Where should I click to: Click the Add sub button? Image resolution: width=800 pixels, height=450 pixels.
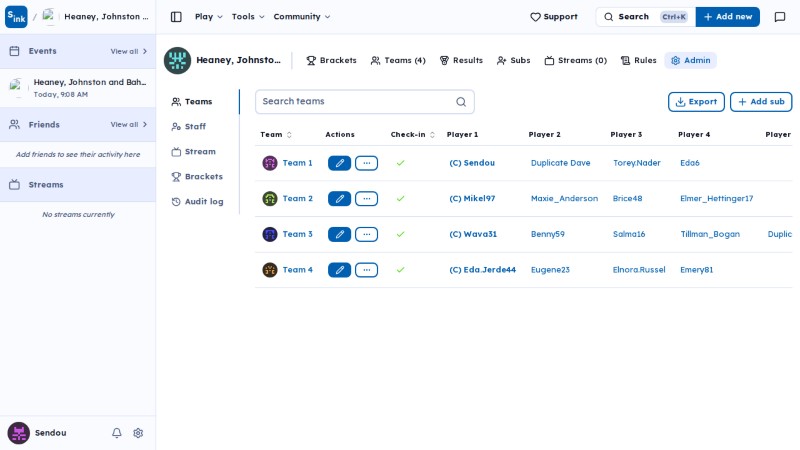pyautogui.click(x=761, y=102)
